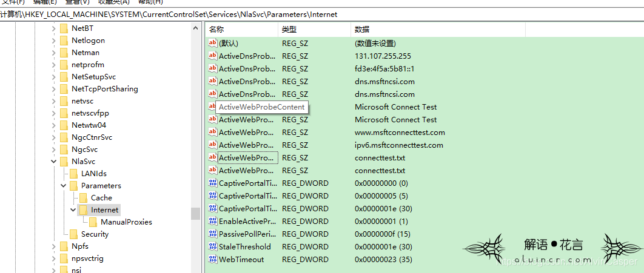The height and width of the screenshot is (273, 644).
Task: Sort values by the 数据 column header
Action: pos(438,30)
